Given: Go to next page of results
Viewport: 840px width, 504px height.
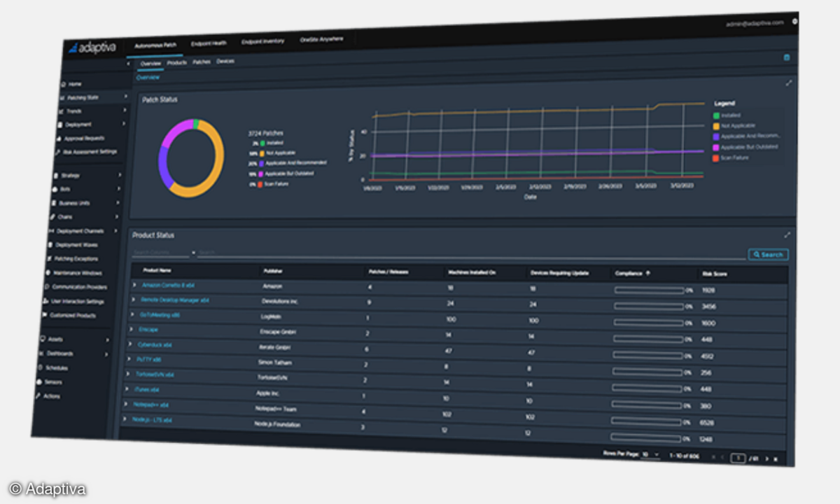Looking at the screenshot, I should click(766, 459).
